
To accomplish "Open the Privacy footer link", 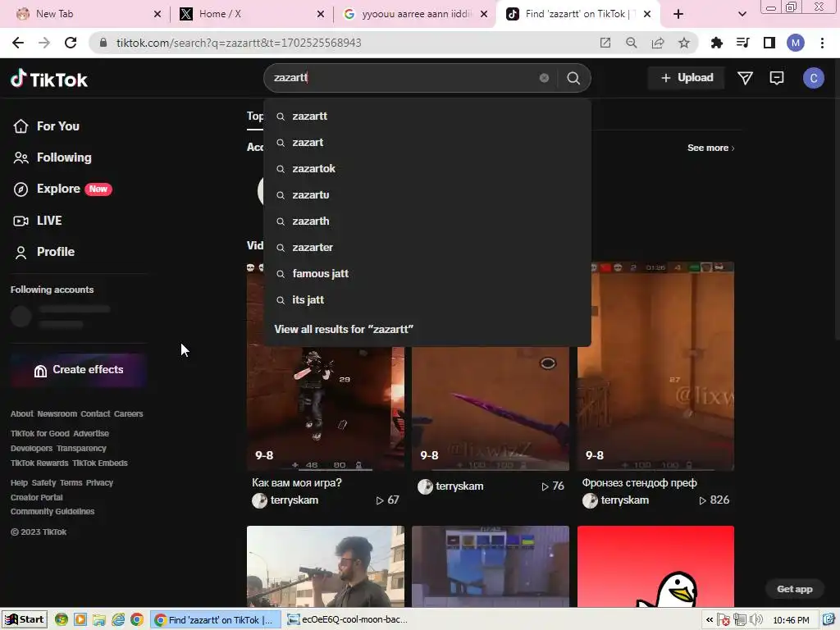I will click(99, 482).
